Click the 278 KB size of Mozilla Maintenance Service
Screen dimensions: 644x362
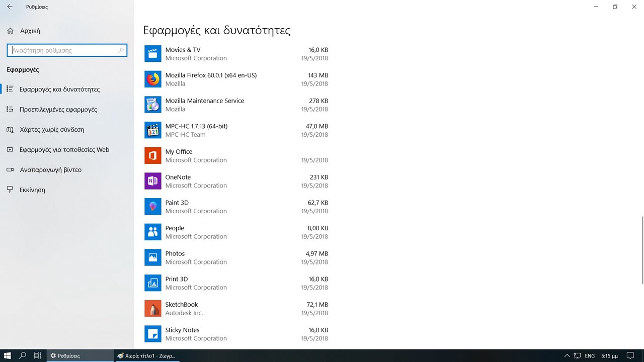coord(318,101)
